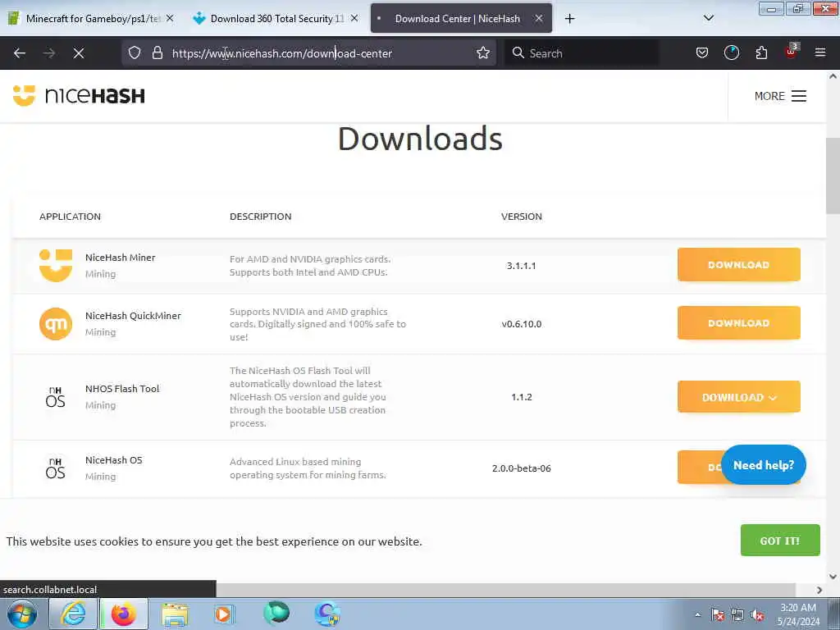Click the NiceHash logo
This screenshot has height=630, width=840.
pyautogui.click(x=79, y=96)
